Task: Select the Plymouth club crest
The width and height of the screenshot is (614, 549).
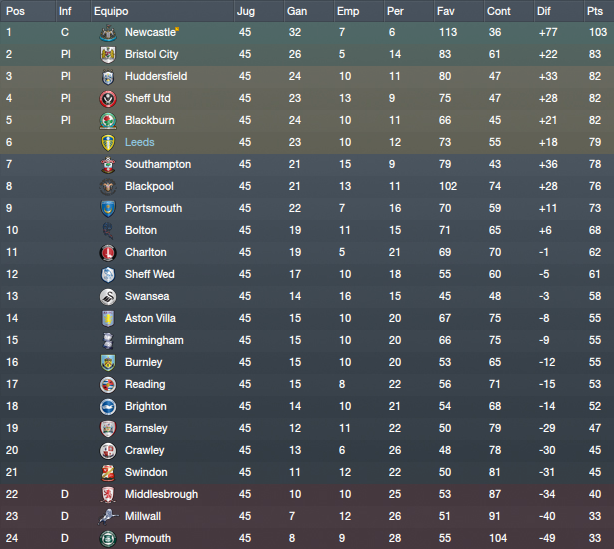Action: pos(108,539)
